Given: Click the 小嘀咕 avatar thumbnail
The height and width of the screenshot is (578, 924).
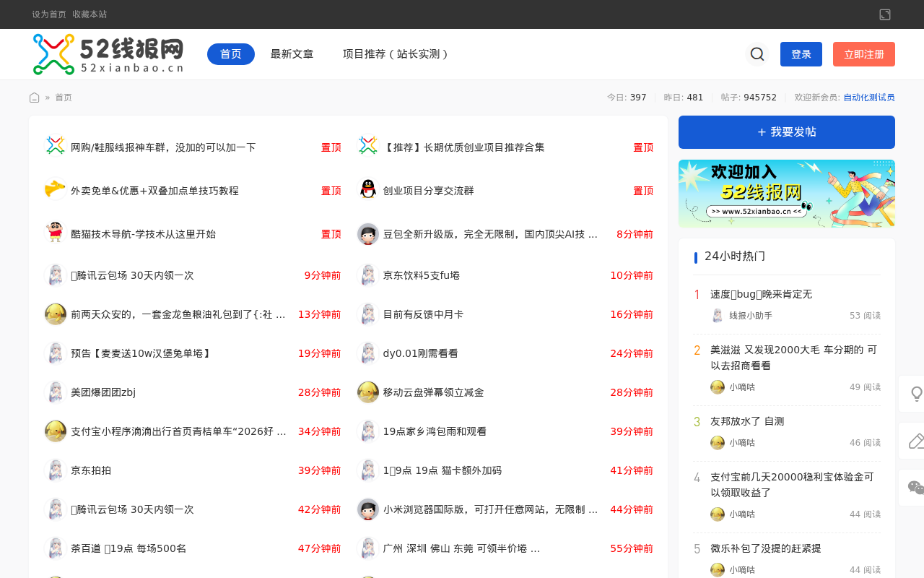Looking at the screenshot, I should click(x=717, y=387).
